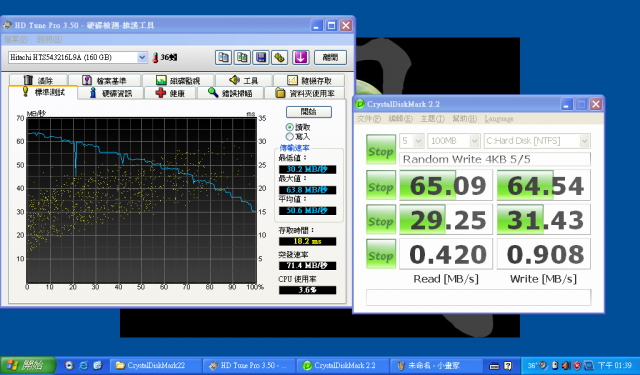Click the Windows 開始 Start button
Screen dimensions: 640x375
click(28, 366)
